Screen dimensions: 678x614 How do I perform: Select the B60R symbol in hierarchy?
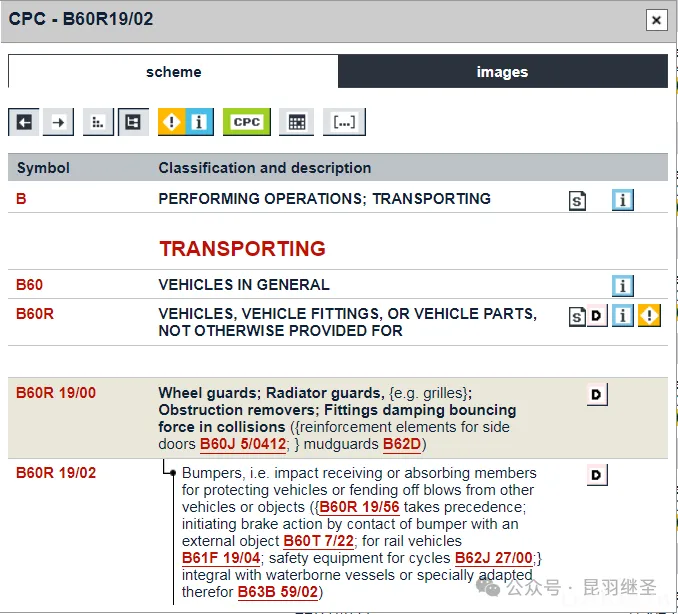point(35,314)
